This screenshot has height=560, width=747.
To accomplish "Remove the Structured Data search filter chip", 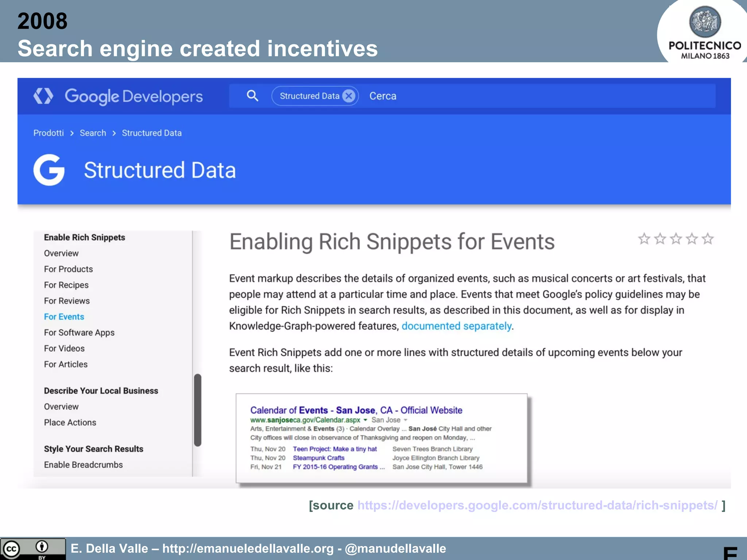I will click(349, 96).
